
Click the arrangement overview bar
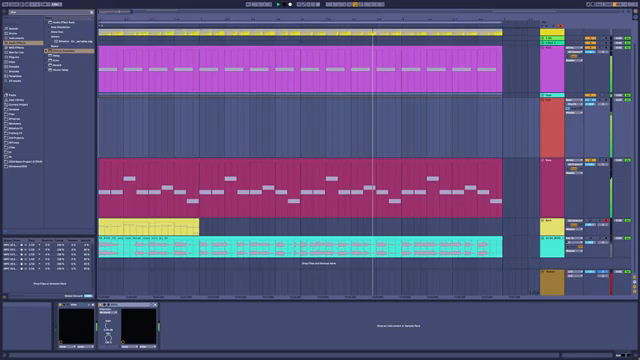click(363, 12)
